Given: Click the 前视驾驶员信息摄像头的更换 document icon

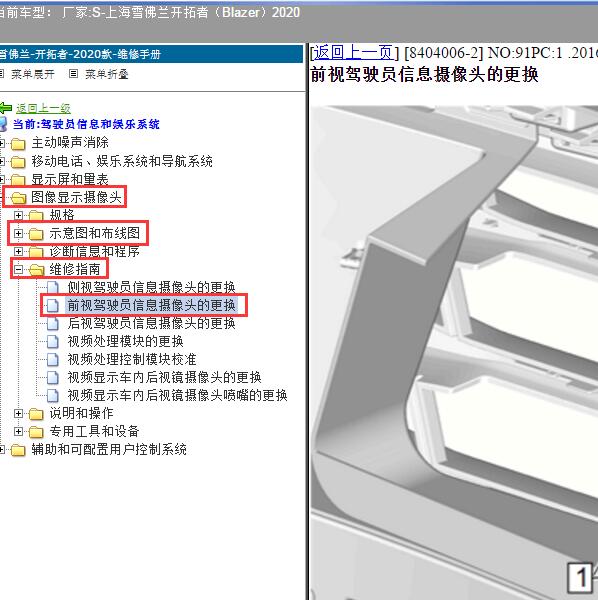Looking at the screenshot, I should (52, 305).
